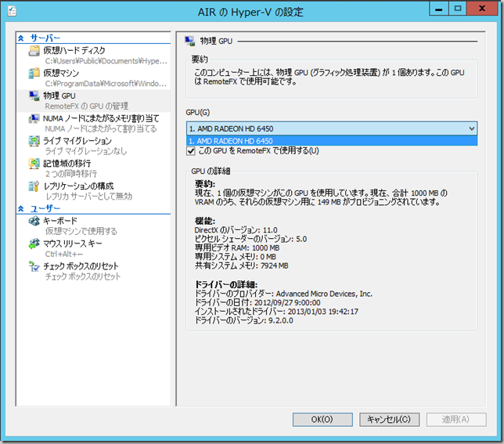The image size is (504, 444).
Task: Select ライブ マイグレーション settings item
Action: click(x=94, y=146)
